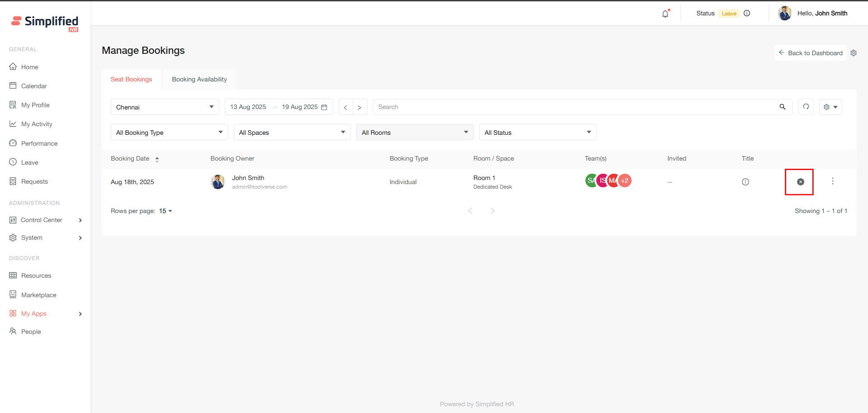This screenshot has height=413, width=868.
Task: Refresh the bookings list
Action: (806, 107)
